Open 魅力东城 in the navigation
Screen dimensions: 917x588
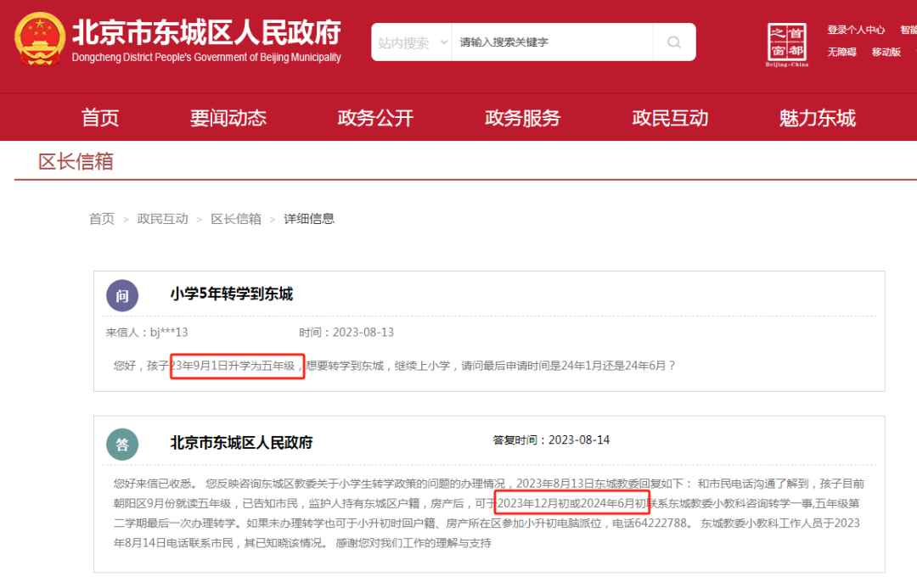[817, 118]
